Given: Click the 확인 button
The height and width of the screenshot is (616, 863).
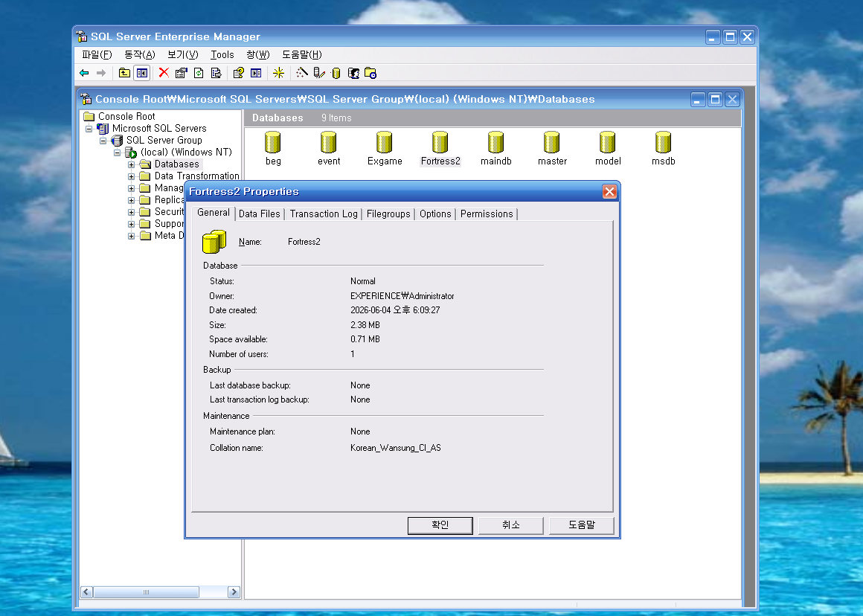Looking at the screenshot, I should point(440,525).
